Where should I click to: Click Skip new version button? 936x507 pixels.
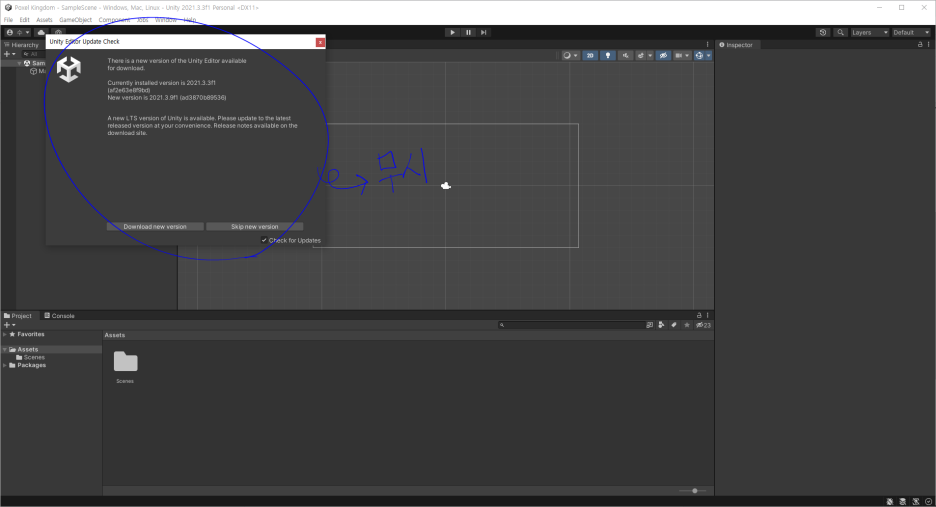(x=254, y=226)
